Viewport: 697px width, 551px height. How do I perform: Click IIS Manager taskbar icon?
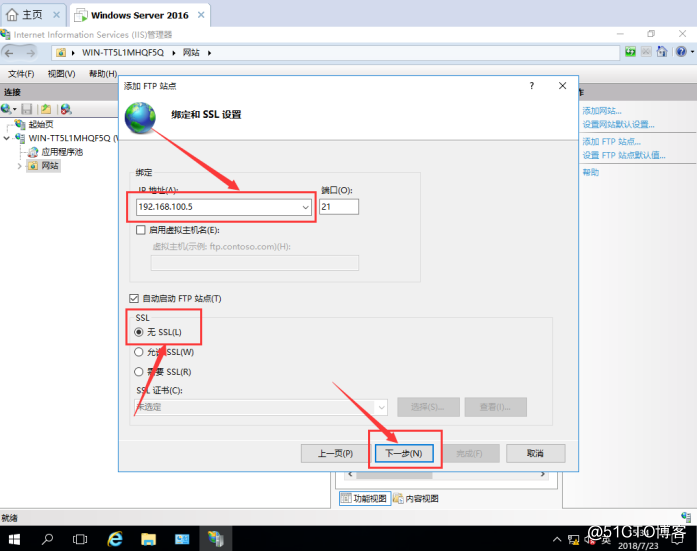(x=216, y=539)
